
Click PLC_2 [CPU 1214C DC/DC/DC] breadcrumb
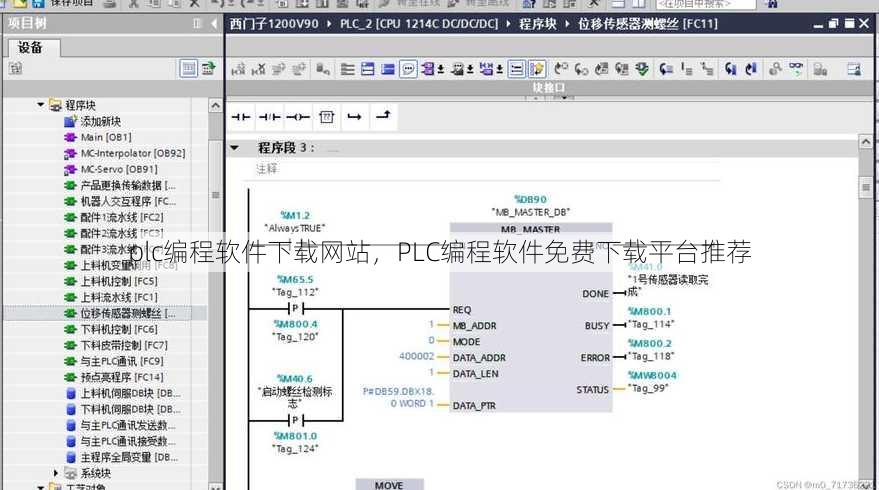[419, 24]
